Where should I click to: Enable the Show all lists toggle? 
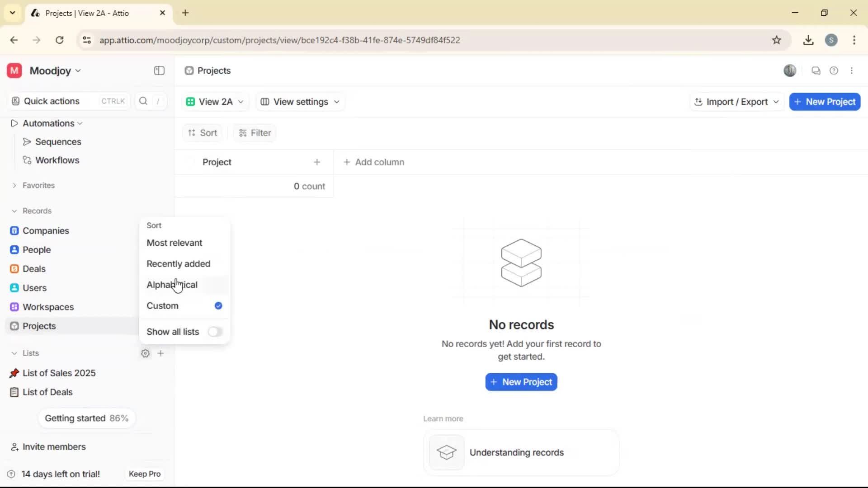point(215,331)
